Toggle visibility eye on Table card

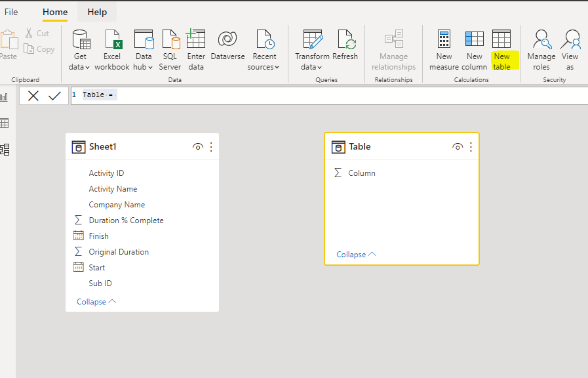point(458,147)
